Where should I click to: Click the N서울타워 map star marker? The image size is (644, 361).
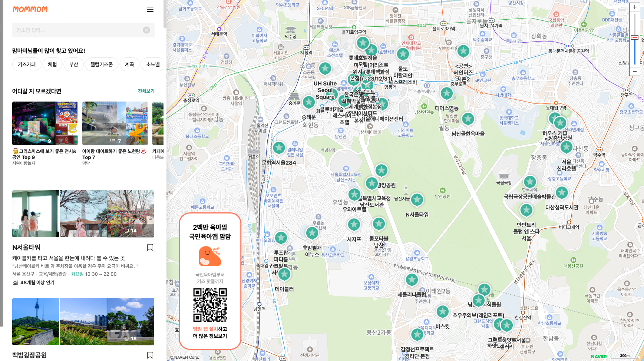[x=417, y=200]
